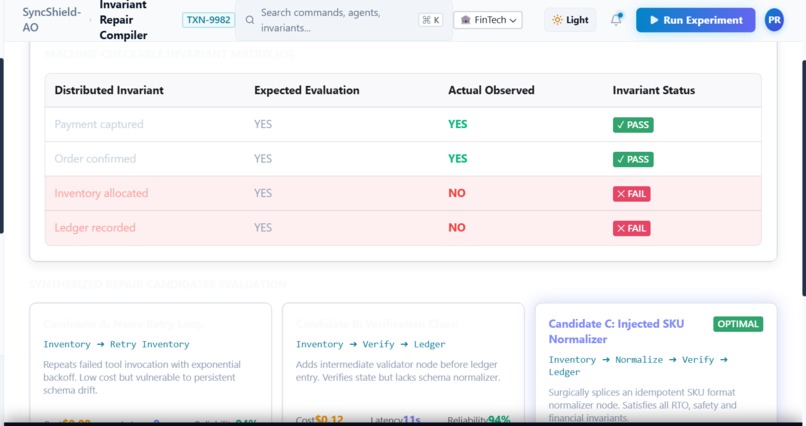The height and width of the screenshot is (426, 806).
Task: Click the red NO for Inventory allocated
Action: (x=456, y=193)
